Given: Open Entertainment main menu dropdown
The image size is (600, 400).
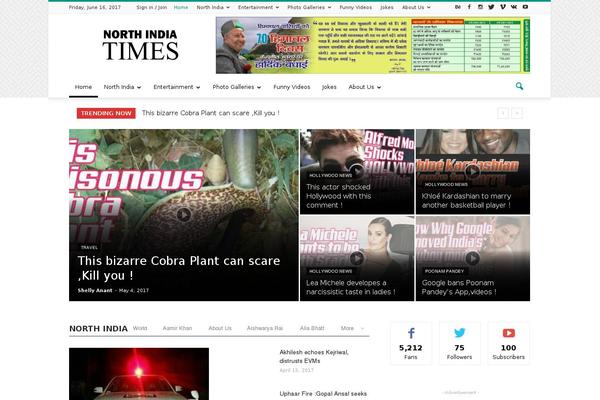Looking at the screenshot, I should click(176, 87).
